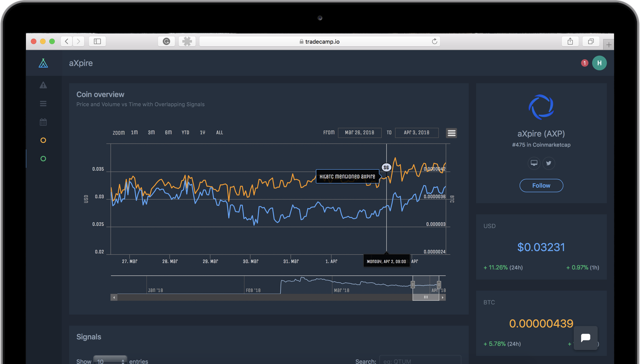This screenshot has height=364, width=640.
Task: Open the user avatar H menu
Action: 599,63
